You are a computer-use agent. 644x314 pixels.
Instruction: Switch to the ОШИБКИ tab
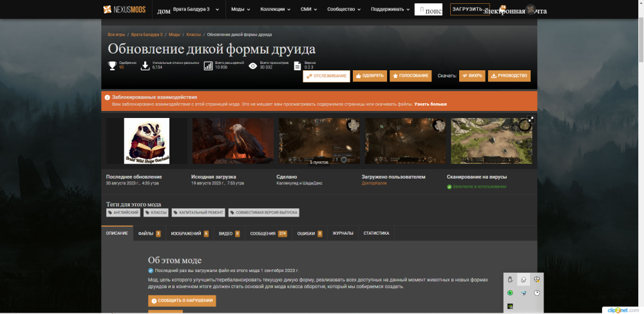[310, 233]
